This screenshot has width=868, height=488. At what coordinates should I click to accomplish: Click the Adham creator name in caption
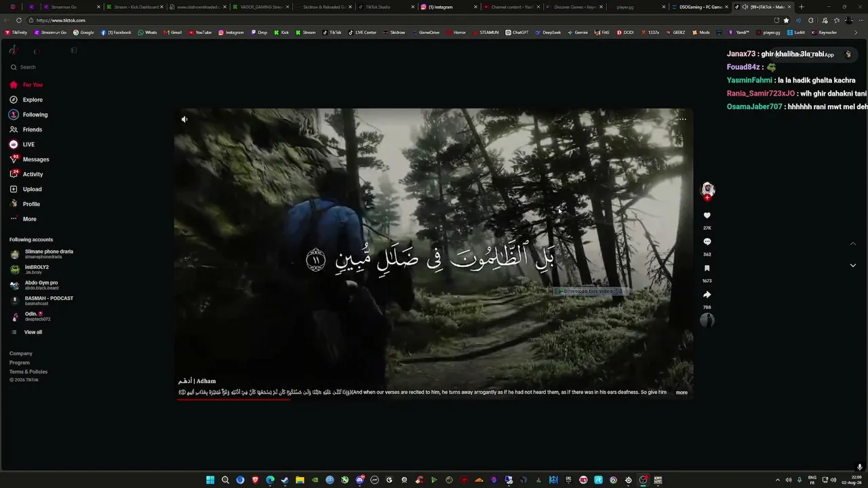tap(197, 382)
